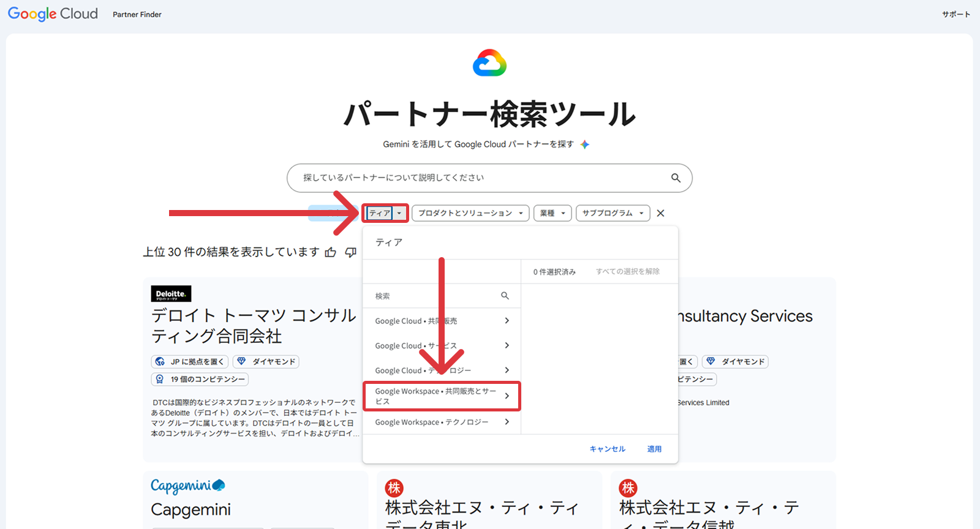
Task: Click the Gemini sparkle icon beside the subtitle
Action: [585, 144]
